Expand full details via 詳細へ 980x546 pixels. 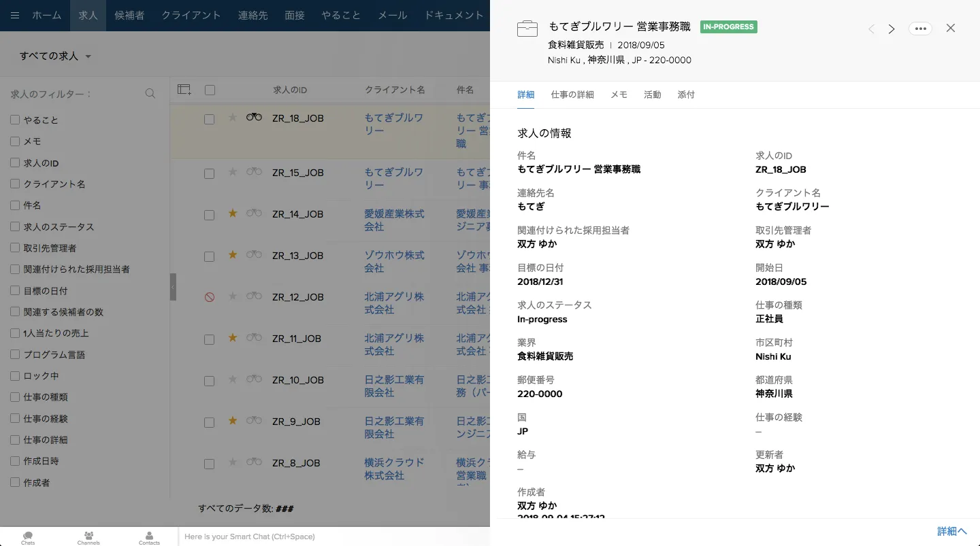coord(951,531)
